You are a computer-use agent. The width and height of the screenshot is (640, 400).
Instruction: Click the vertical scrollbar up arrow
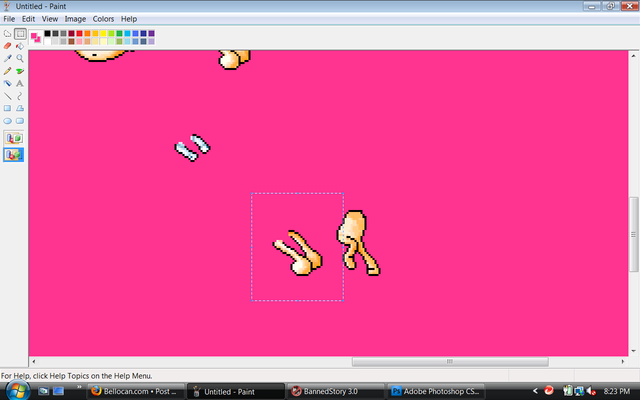coord(633,56)
